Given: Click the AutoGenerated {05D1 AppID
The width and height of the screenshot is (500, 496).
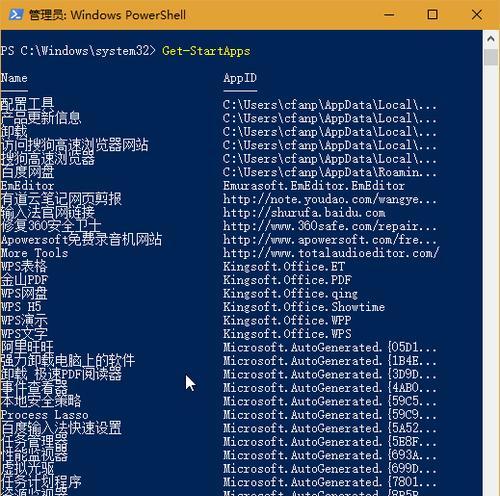Looking at the screenshot, I should click(x=330, y=348).
